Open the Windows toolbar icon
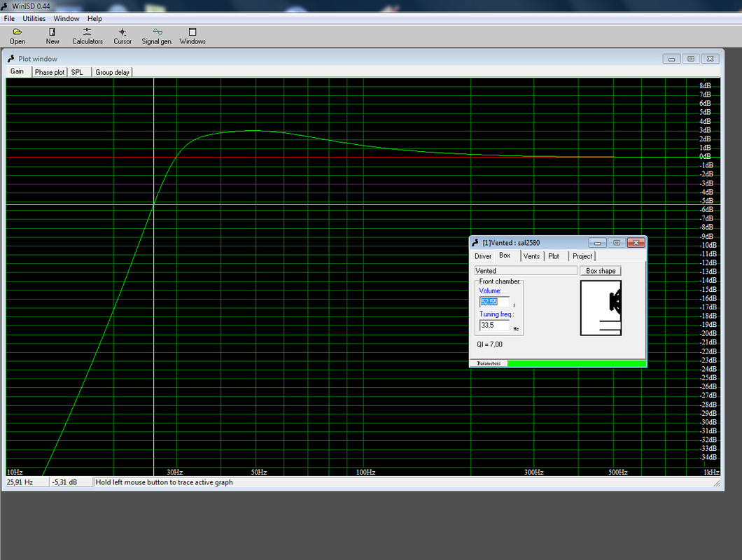Screen dimensions: 742x560 tap(192, 32)
